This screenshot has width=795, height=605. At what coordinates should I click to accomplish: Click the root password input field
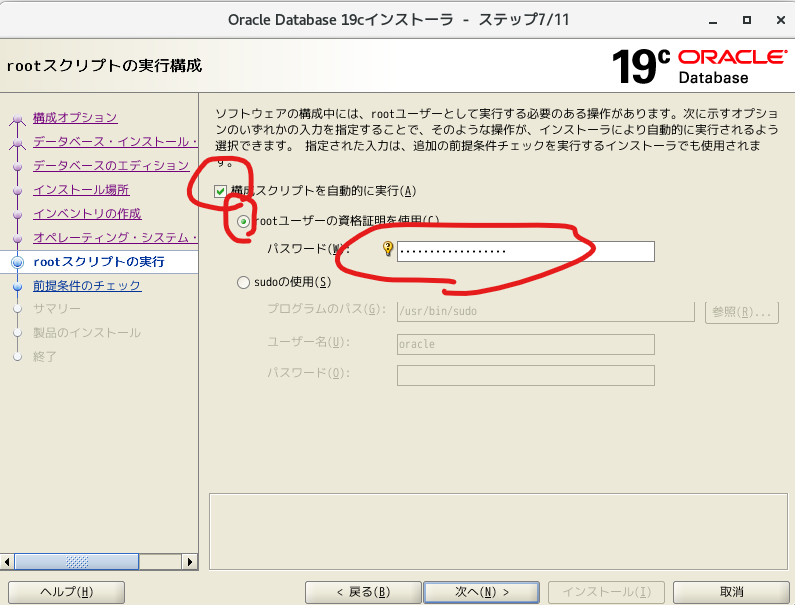(x=526, y=251)
